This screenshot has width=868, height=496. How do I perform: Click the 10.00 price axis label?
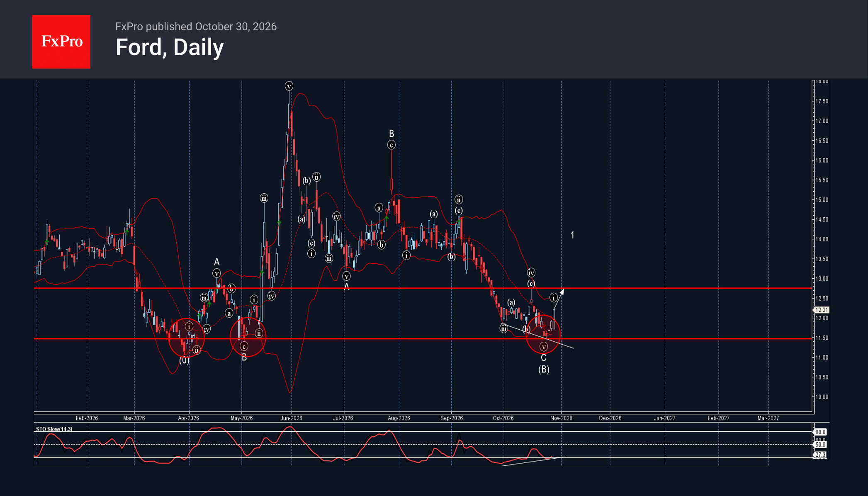822,397
